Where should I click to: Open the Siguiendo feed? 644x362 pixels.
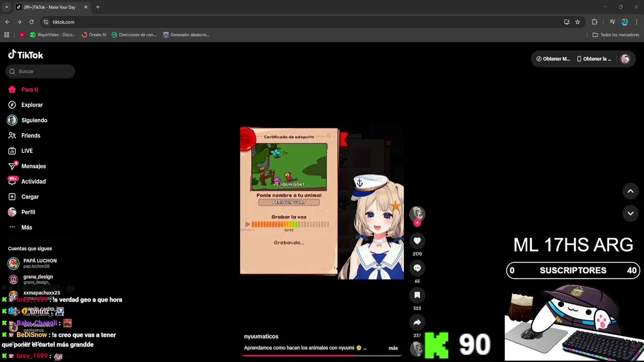pyautogui.click(x=34, y=120)
